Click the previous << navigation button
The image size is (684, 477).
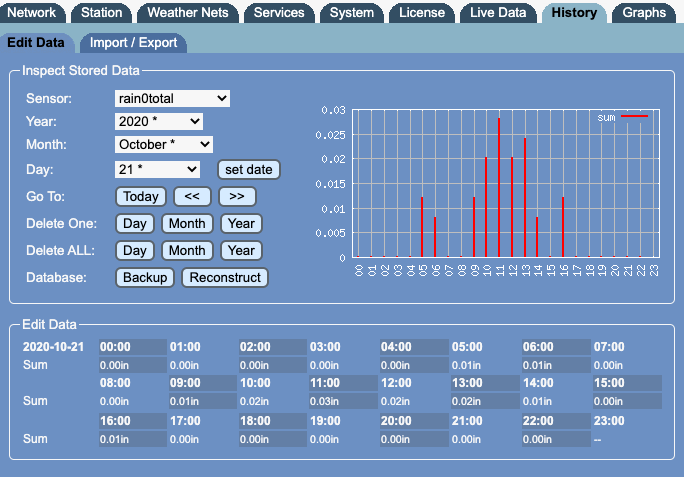click(x=191, y=196)
